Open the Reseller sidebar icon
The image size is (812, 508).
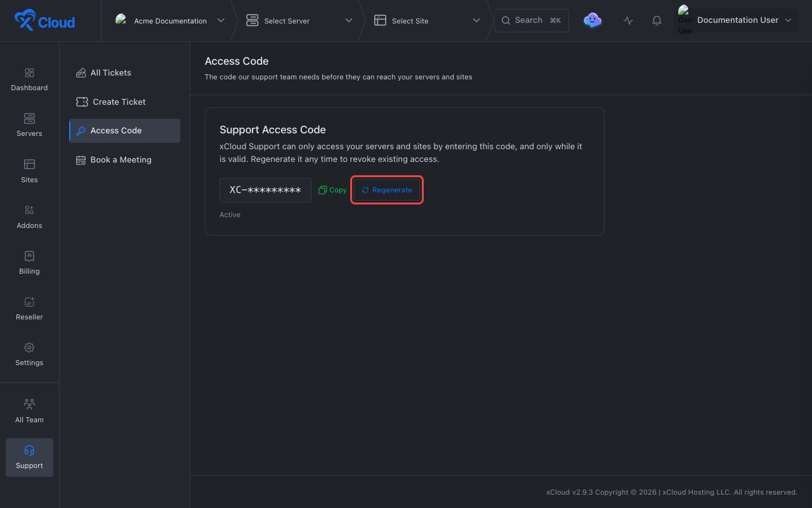[x=29, y=302]
